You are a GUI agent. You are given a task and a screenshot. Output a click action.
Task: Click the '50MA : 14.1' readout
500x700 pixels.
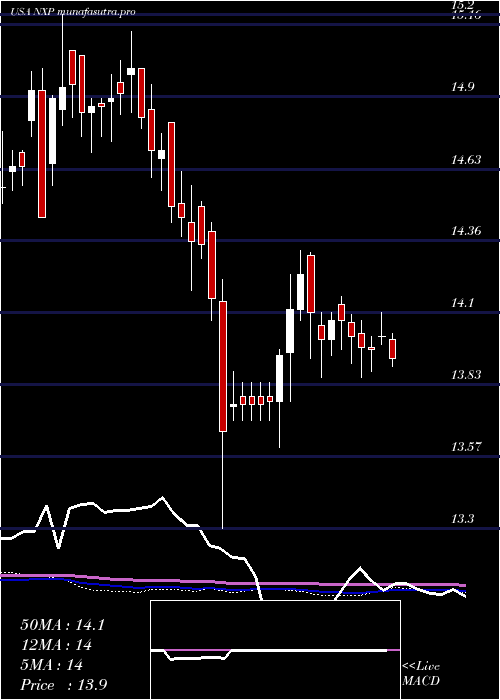[62, 625]
